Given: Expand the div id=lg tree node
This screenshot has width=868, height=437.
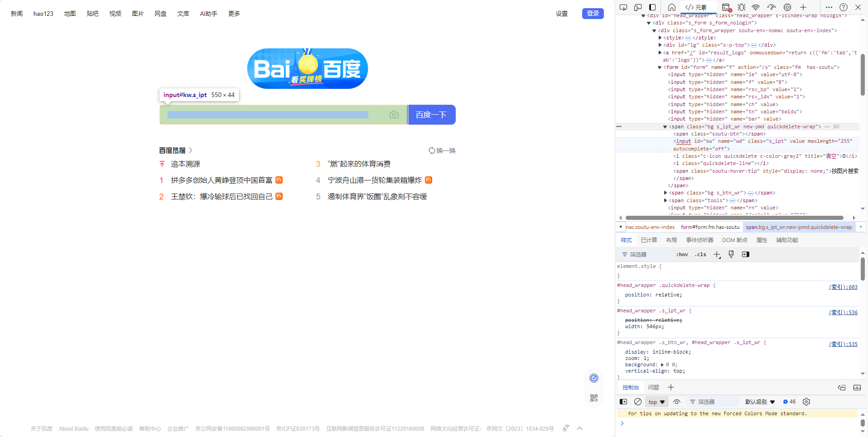Looking at the screenshot, I should pos(660,45).
